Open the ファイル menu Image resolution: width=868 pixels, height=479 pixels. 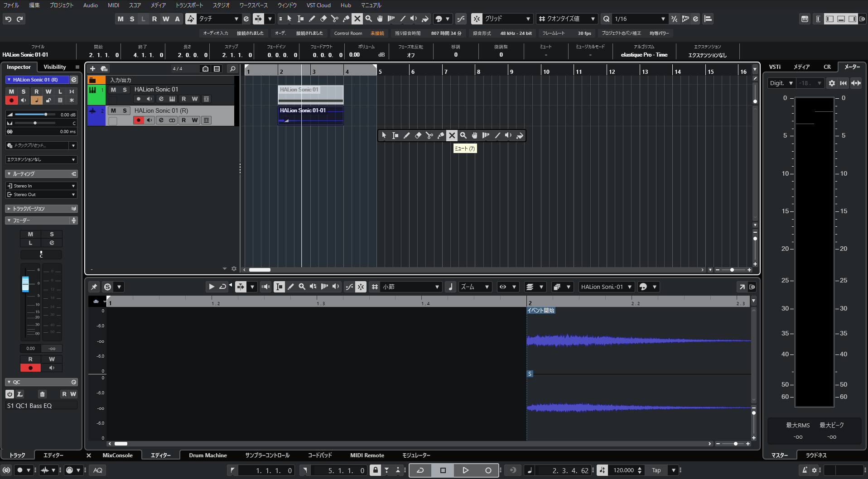(x=11, y=5)
